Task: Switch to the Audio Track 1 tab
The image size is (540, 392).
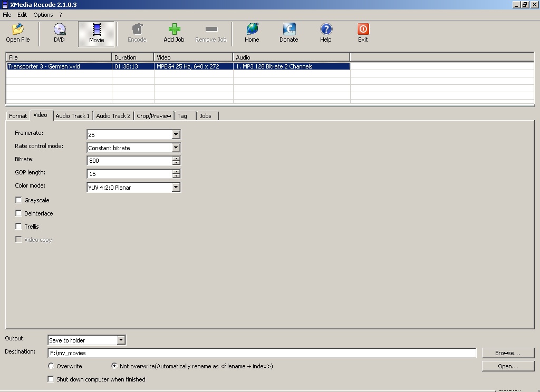Action: [73, 116]
